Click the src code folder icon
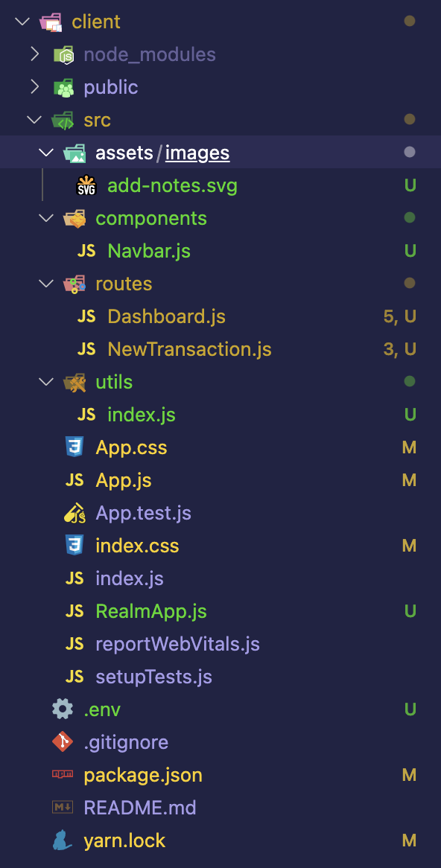Viewport: 441px width, 868px height. tap(63, 120)
